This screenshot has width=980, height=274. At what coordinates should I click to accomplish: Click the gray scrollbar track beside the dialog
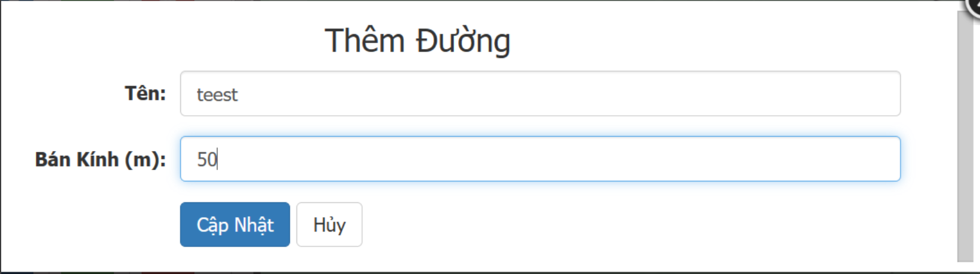click(x=965, y=136)
